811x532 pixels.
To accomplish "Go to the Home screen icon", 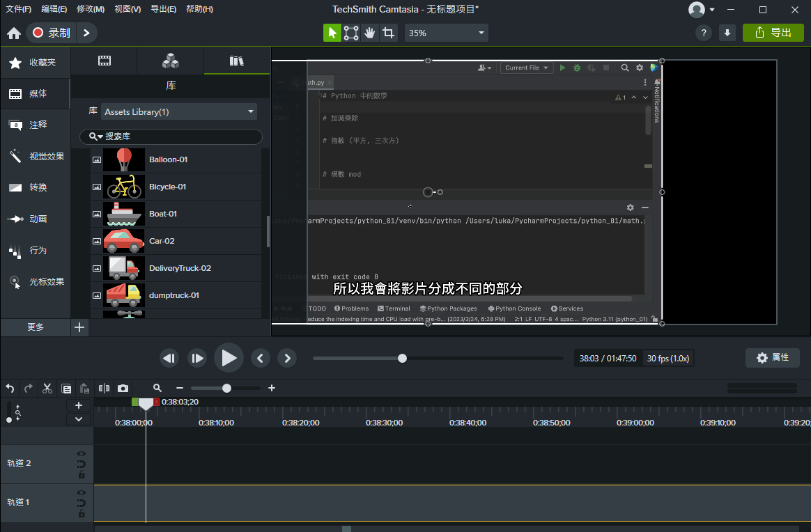I will (x=14, y=33).
